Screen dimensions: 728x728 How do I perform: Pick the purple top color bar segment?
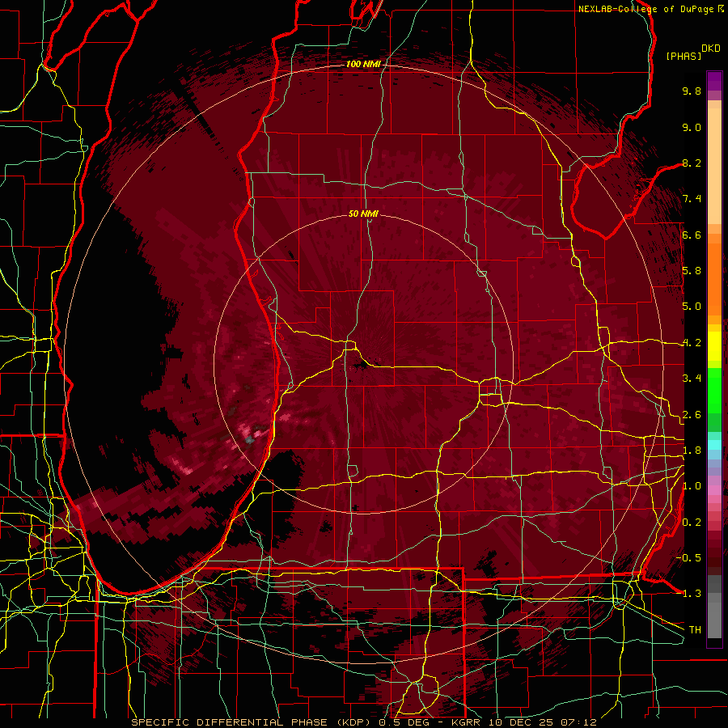point(714,81)
